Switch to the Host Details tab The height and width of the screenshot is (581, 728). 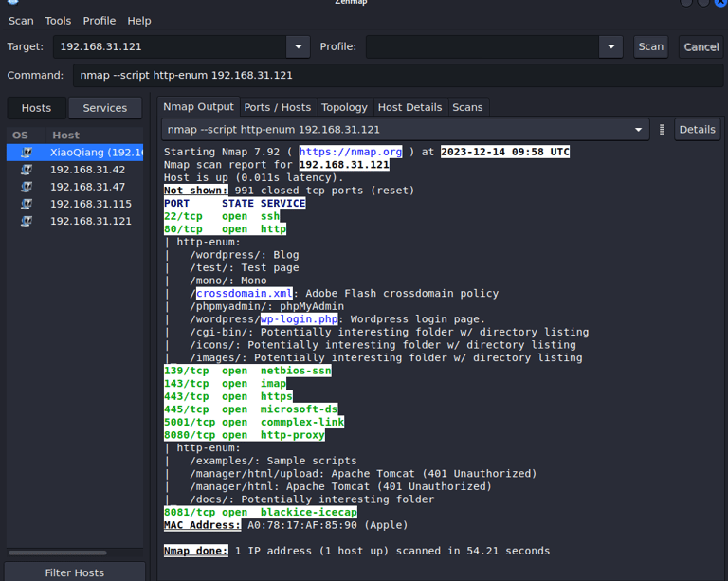click(x=409, y=107)
